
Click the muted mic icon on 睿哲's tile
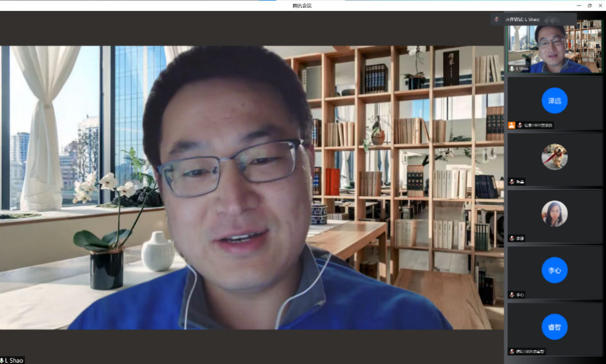point(512,351)
